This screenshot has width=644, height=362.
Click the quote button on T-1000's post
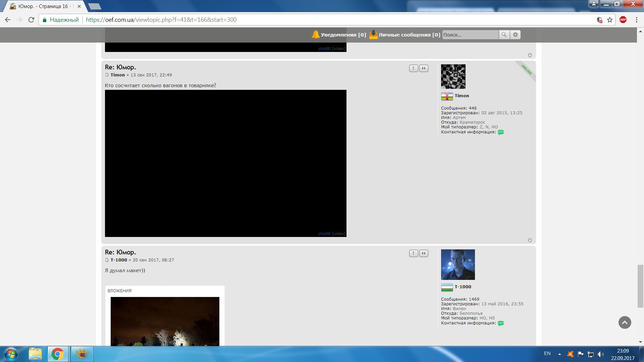(424, 253)
